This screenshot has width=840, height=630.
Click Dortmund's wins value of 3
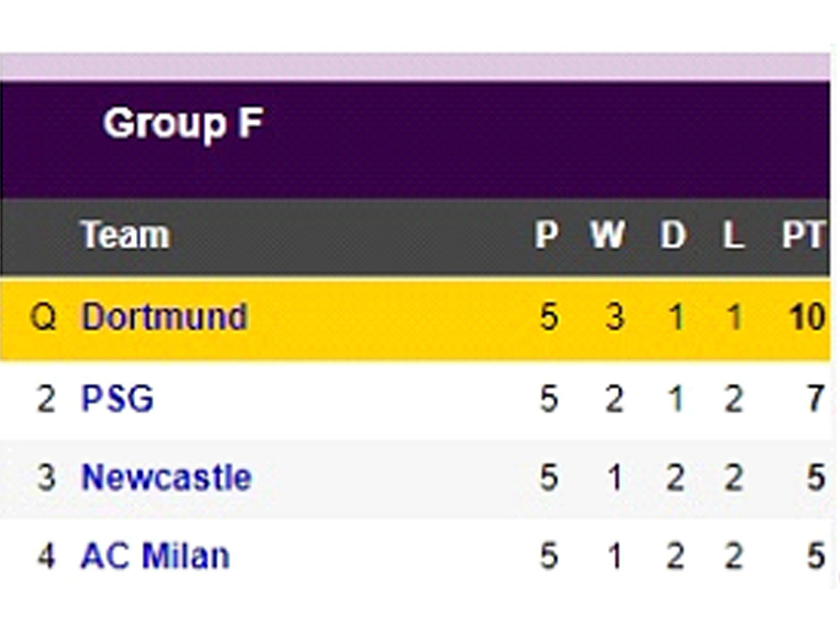[x=615, y=317]
